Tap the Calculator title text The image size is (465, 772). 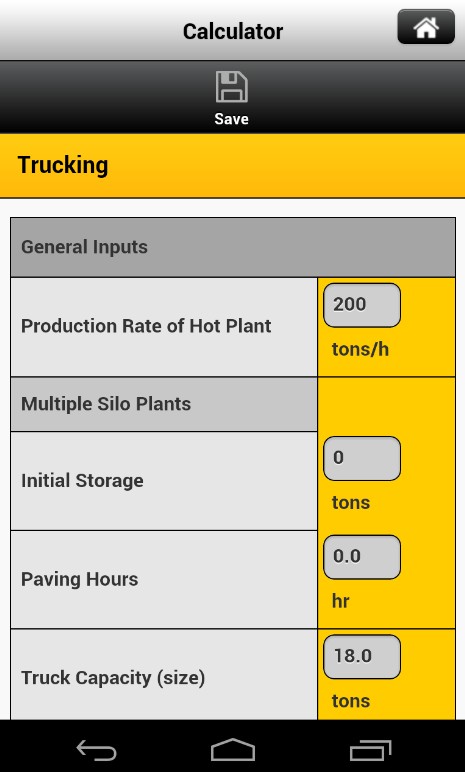point(233,32)
